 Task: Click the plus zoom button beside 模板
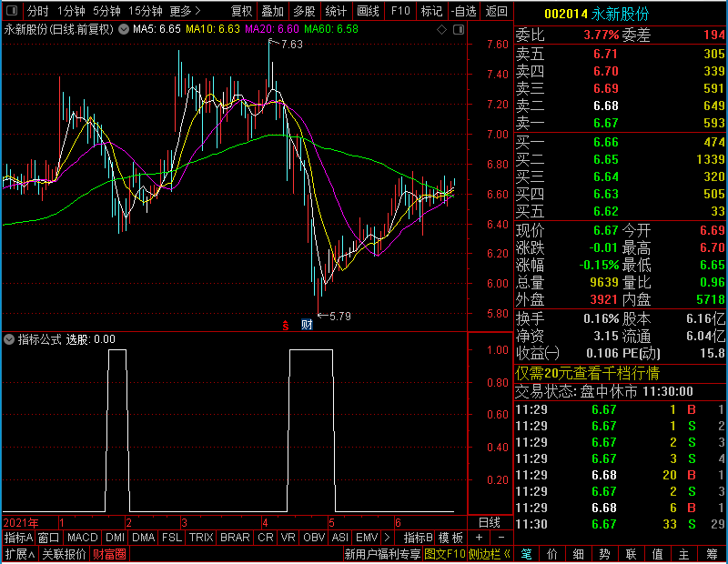point(480,538)
